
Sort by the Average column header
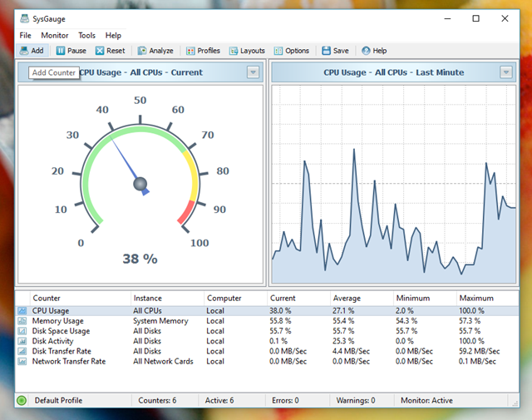(362, 298)
